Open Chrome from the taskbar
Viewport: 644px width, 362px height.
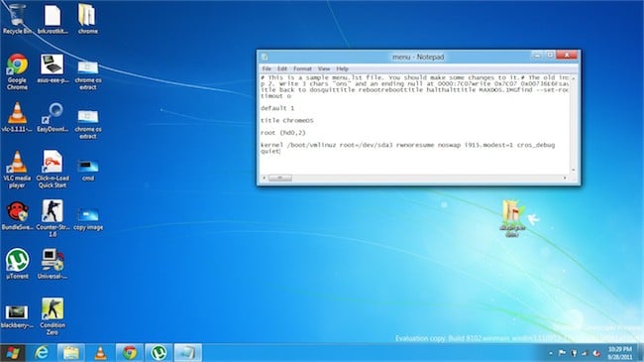coord(130,352)
